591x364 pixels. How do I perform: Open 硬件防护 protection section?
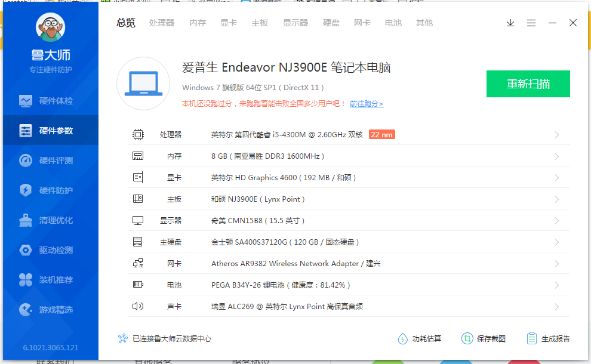[51, 190]
